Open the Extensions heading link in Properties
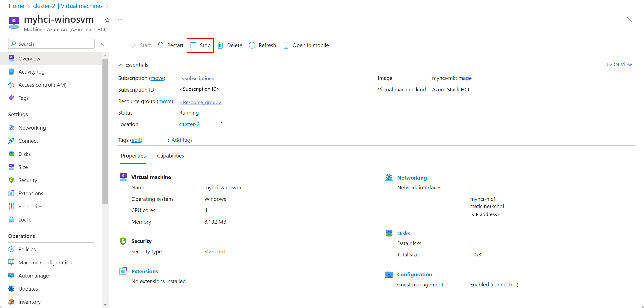The image size is (644, 308). [x=145, y=271]
